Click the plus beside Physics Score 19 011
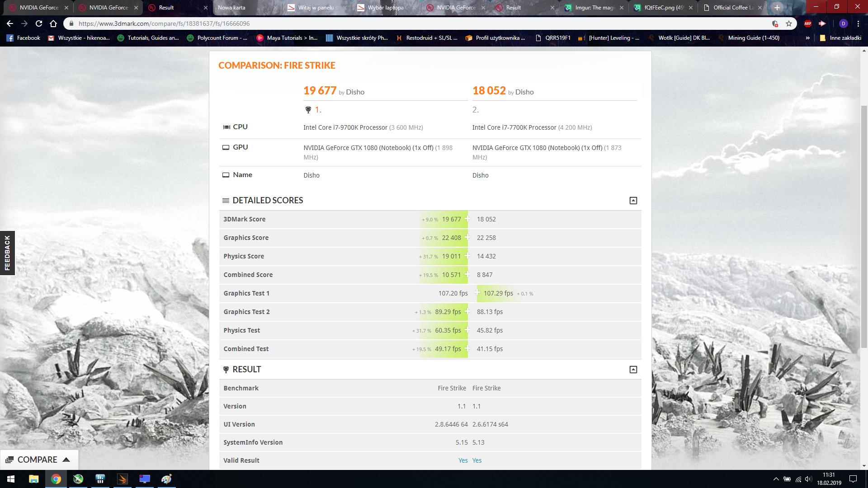 click(x=467, y=256)
